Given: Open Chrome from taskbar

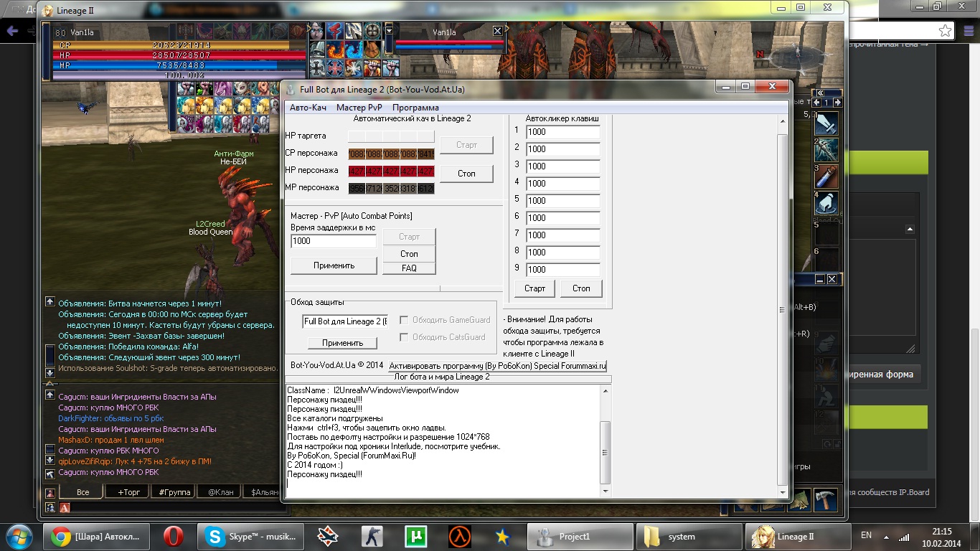Looking at the screenshot, I should (98, 537).
